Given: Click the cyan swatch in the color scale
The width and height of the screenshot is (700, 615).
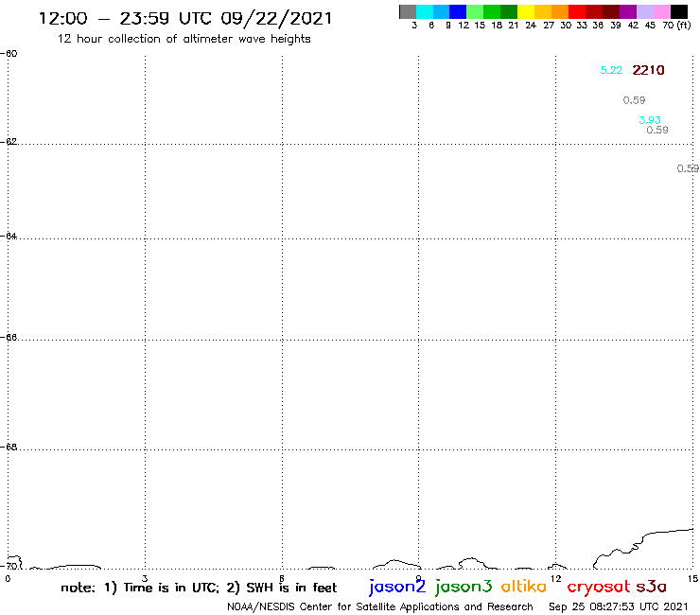Looking at the screenshot, I should click(425, 11).
